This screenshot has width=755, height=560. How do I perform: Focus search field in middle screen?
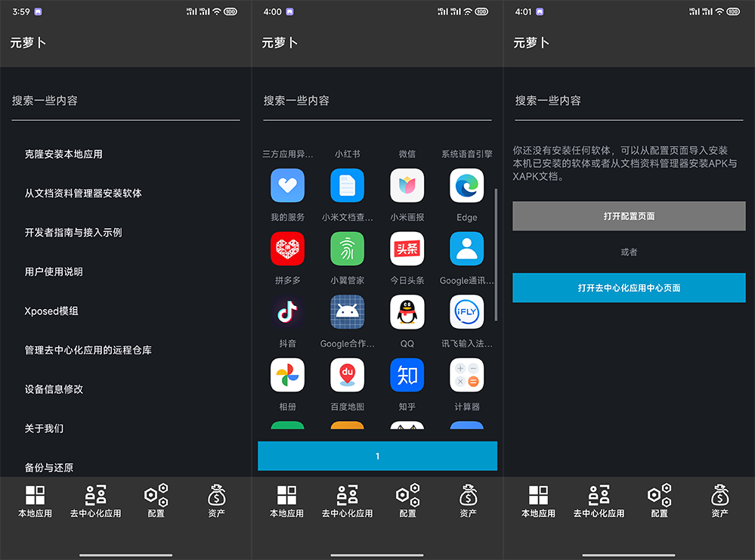(x=378, y=101)
